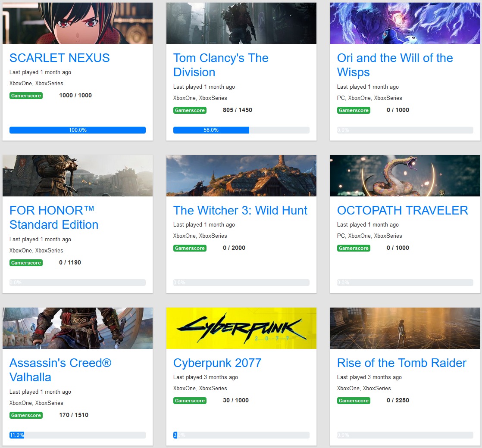Open Assassin's Creed Valhalla title link
Screen dimensions: 482x448
coord(60,370)
